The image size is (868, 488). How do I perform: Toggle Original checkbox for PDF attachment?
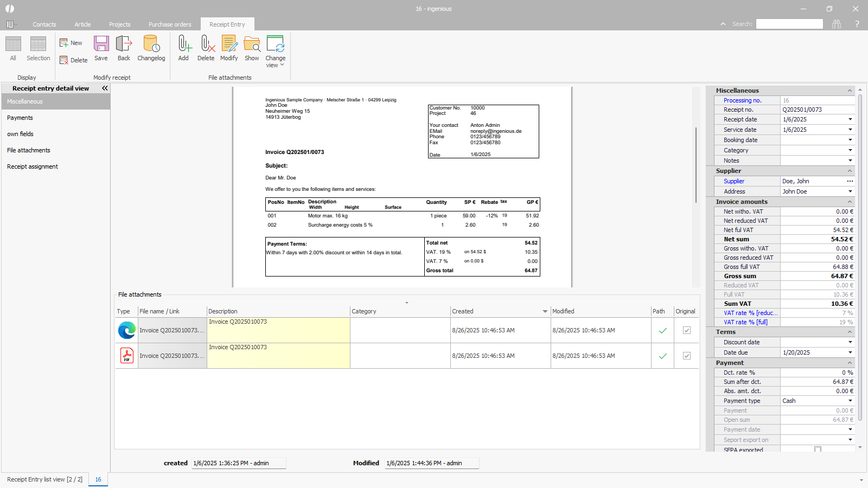pyautogui.click(x=686, y=356)
